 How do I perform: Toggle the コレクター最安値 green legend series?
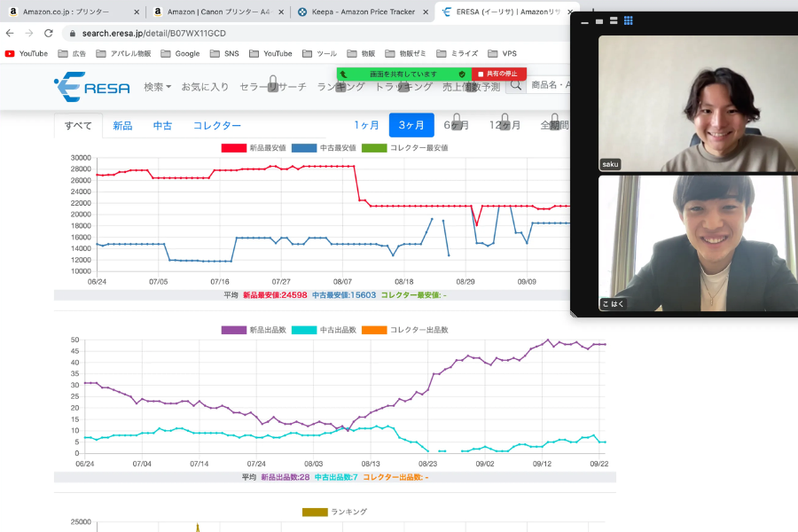pyautogui.click(x=404, y=148)
